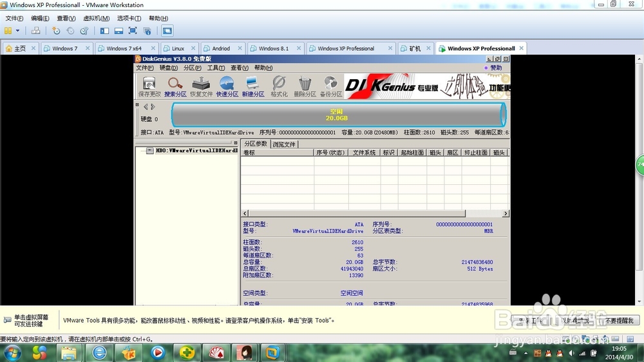
Task: Click the VMware full screen icon
Action: pos(133,31)
